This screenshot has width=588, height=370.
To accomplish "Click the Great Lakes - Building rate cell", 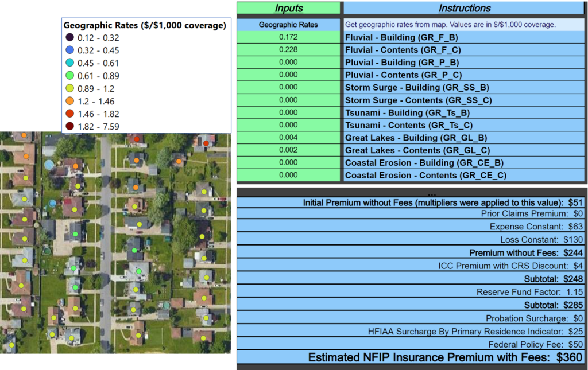I will coord(288,138).
